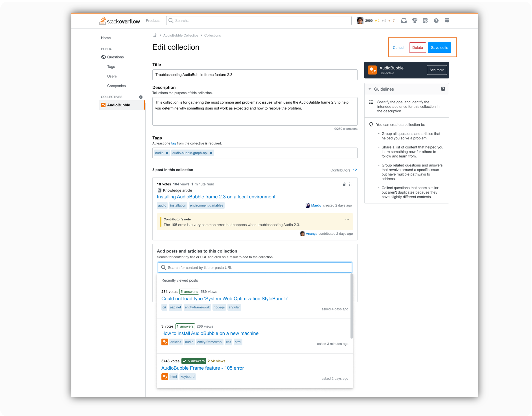Click the keyboard tag on the 105 error post
The width and height of the screenshot is (532, 416).
tap(187, 377)
